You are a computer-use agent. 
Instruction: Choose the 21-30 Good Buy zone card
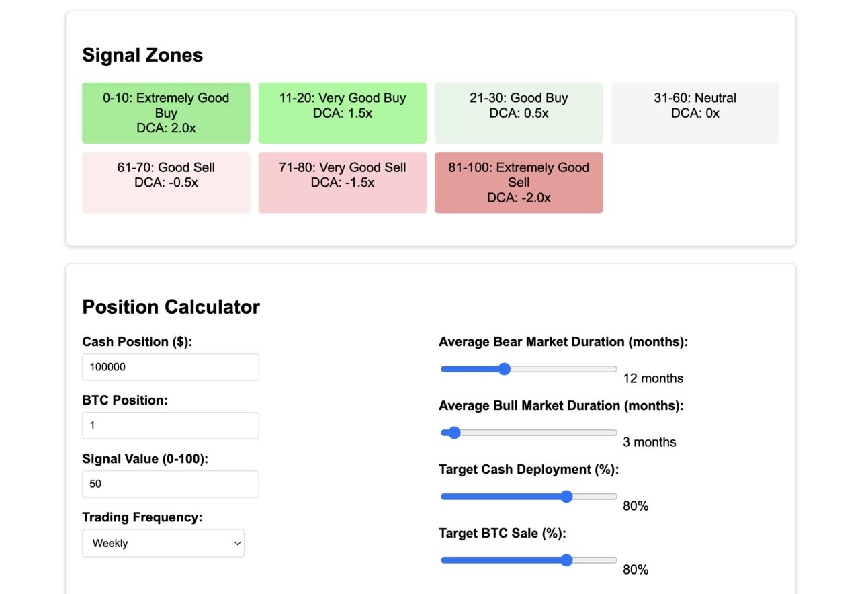click(x=519, y=113)
